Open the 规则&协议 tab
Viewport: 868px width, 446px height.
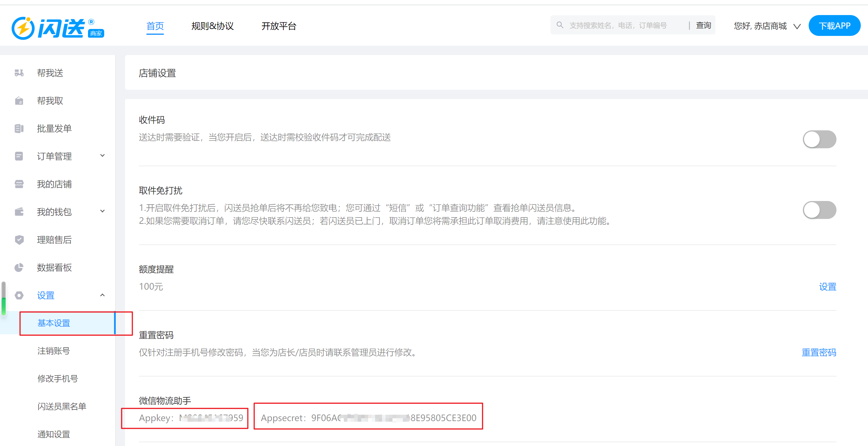coord(212,26)
